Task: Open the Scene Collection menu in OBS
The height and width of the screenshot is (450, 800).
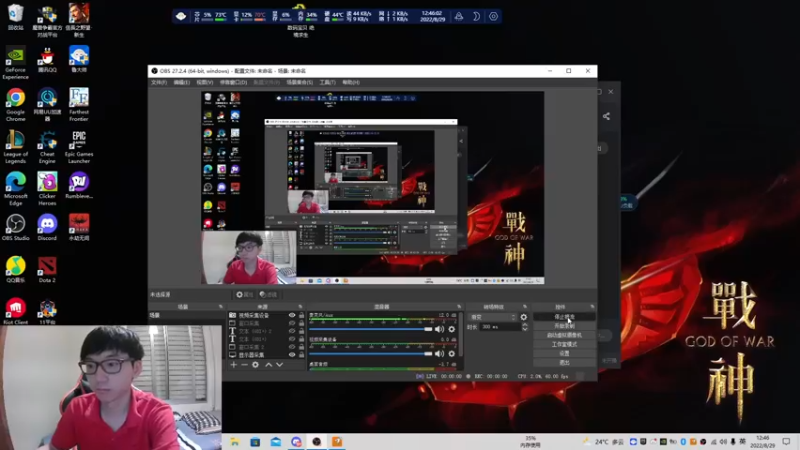Action: 299,82
